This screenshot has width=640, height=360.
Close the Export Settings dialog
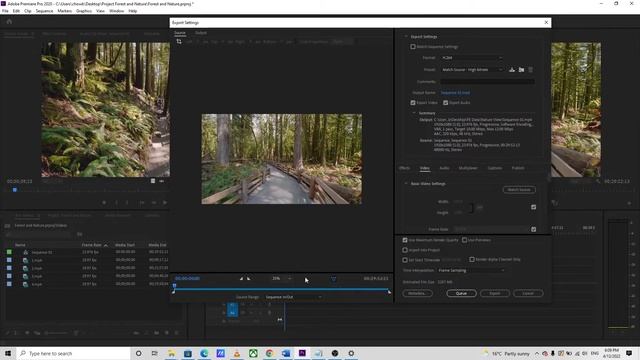[546, 22]
